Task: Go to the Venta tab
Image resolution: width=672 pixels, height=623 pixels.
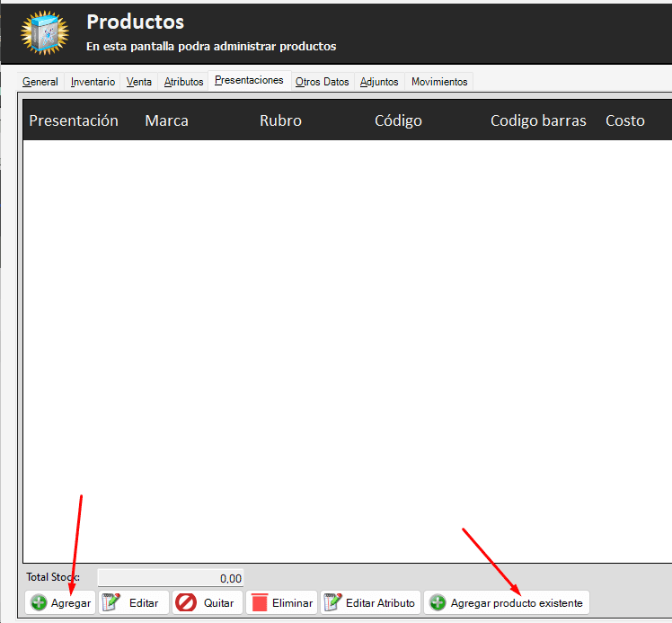Action: [138, 82]
